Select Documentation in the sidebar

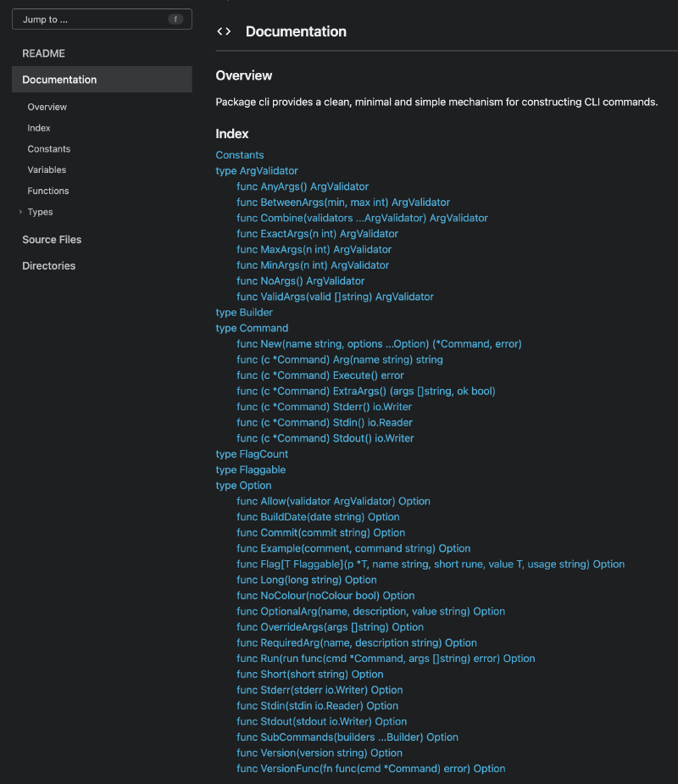[x=59, y=80]
